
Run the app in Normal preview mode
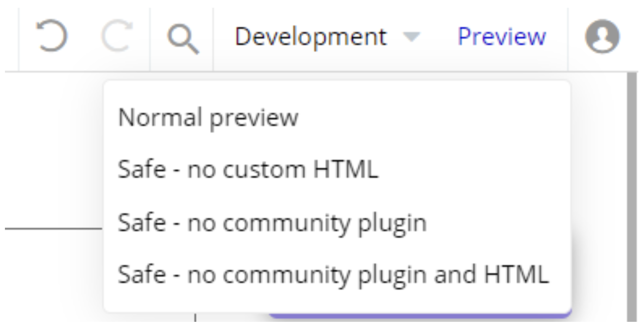click(208, 117)
